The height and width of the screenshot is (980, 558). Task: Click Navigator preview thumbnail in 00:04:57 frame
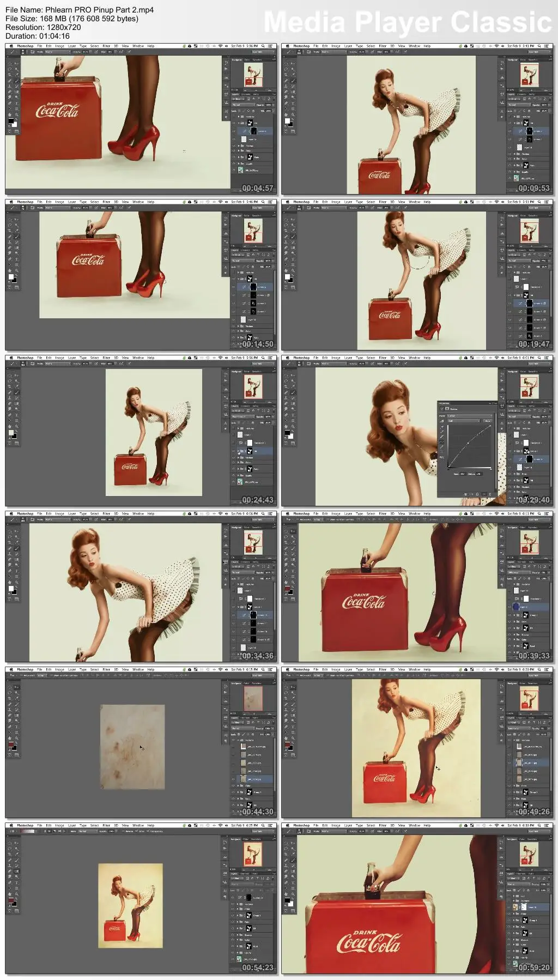point(253,75)
